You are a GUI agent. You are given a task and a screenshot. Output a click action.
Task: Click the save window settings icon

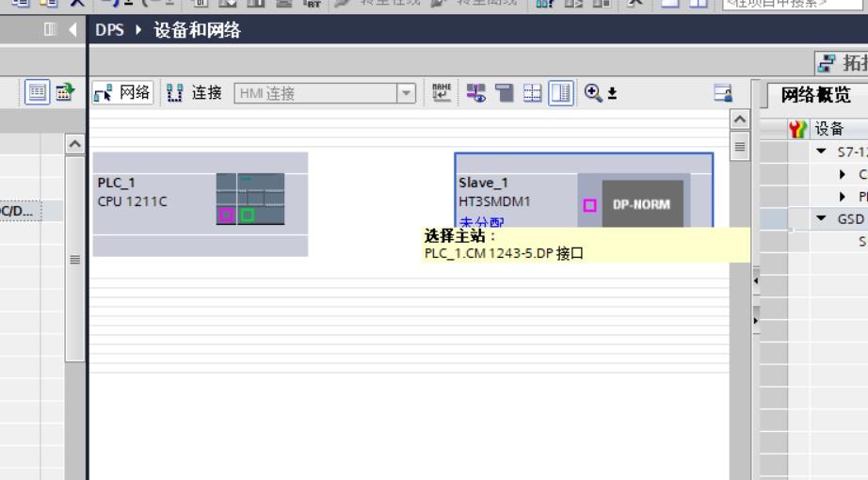click(722, 93)
